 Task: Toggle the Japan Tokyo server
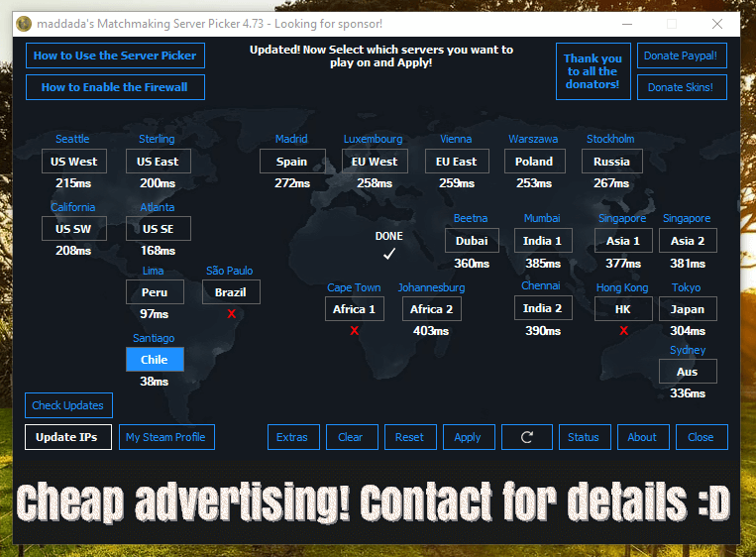688,309
